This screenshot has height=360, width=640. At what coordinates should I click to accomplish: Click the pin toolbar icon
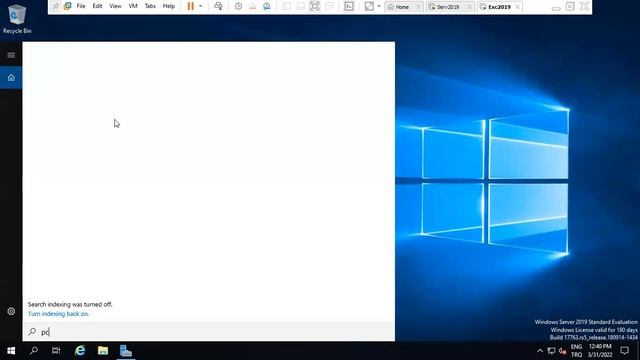56,6
